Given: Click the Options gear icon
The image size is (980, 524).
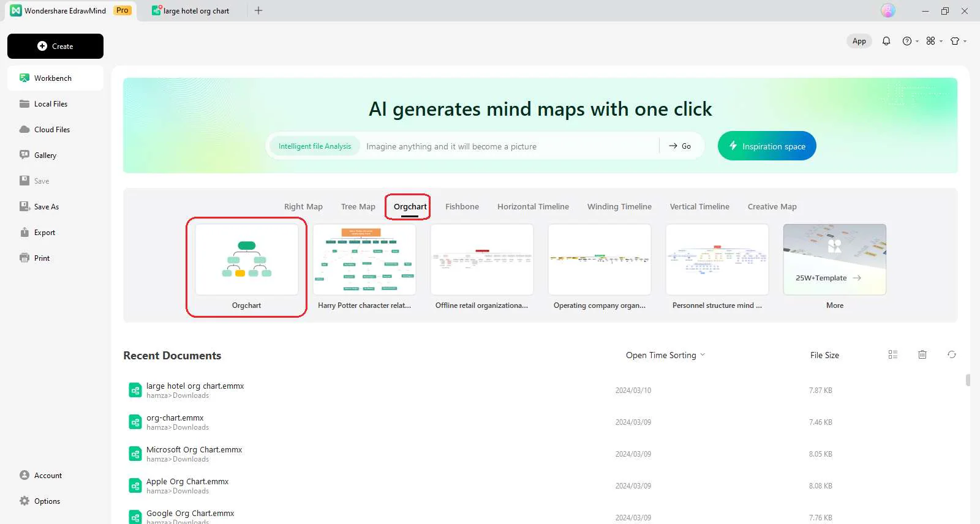Looking at the screenshot, I should (24, 501).
